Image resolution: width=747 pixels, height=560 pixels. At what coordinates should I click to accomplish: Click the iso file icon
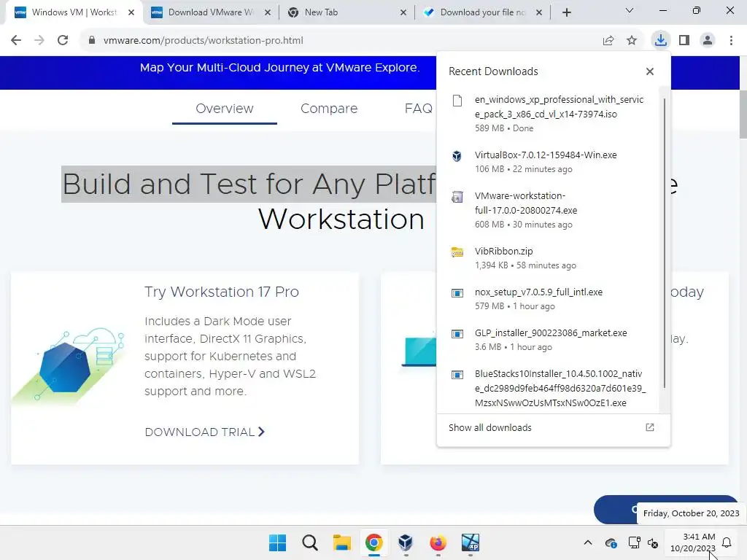click(x=457, y=100)
